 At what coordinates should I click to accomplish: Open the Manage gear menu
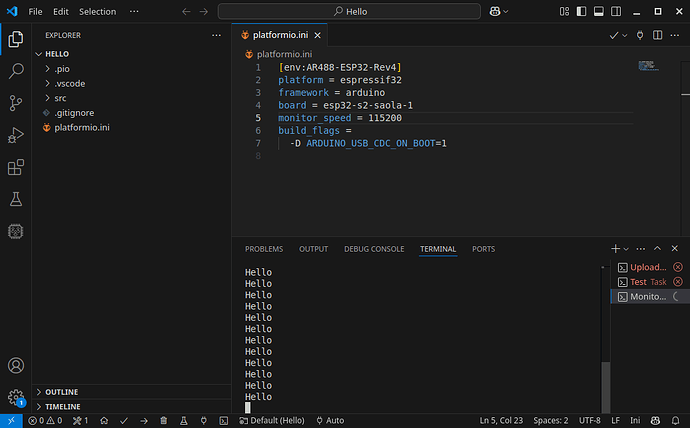16,397
